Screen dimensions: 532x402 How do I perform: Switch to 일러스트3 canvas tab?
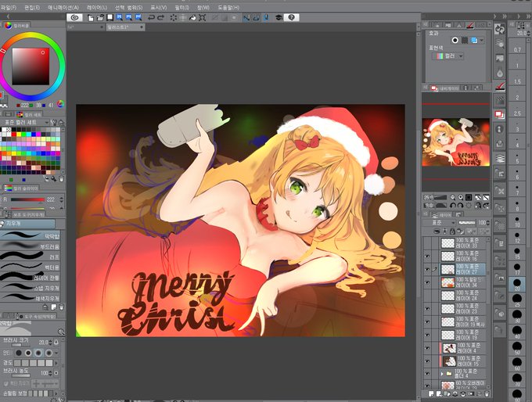point(125,27)
